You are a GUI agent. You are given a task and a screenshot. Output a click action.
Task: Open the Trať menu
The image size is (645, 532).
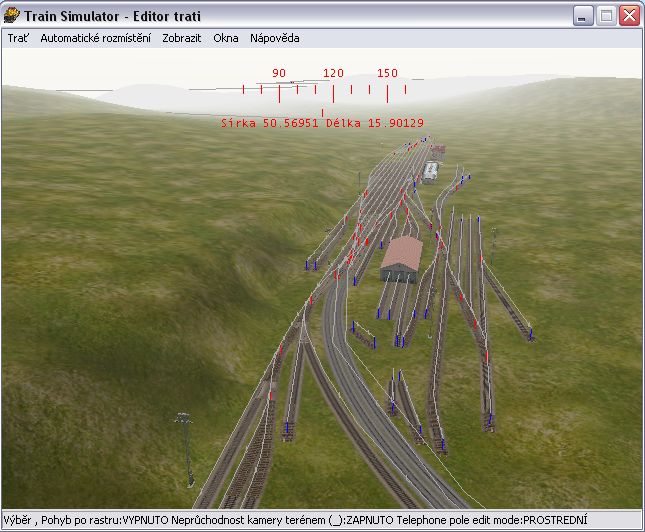pos(18,38)
